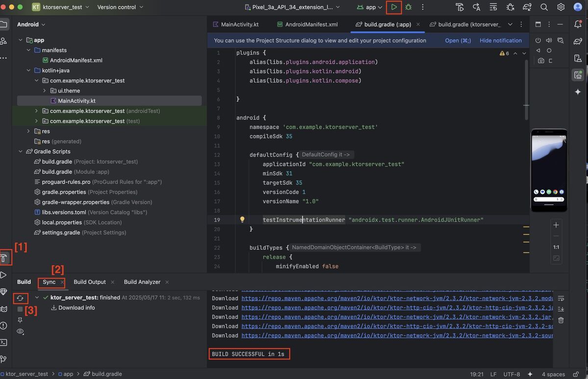Click Hide notification link

501,41
